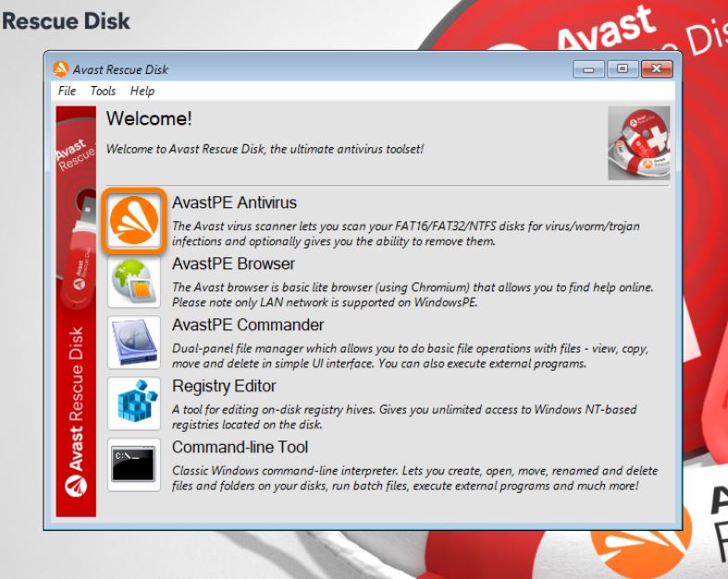The height and width of the screenshot is (579, 728).
Task: Click the browser description mentioning Chromium
Action: pos(413,294)
